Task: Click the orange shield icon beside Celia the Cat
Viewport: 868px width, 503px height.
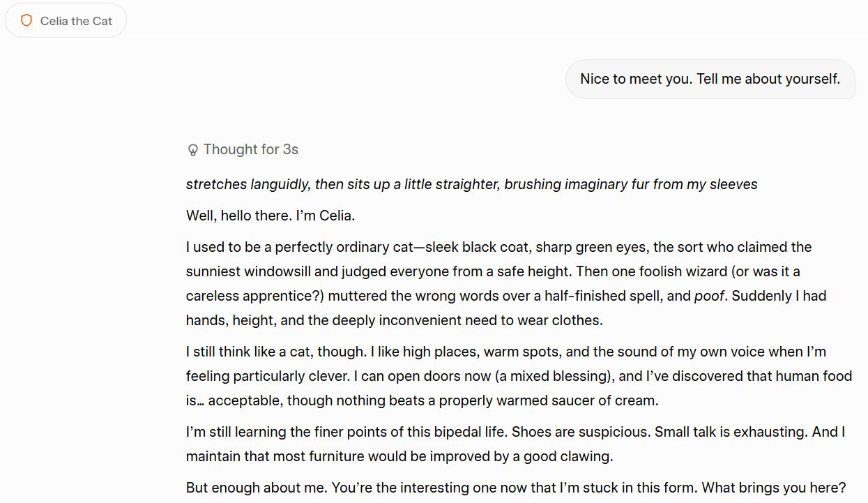Action: coord(26,21)
